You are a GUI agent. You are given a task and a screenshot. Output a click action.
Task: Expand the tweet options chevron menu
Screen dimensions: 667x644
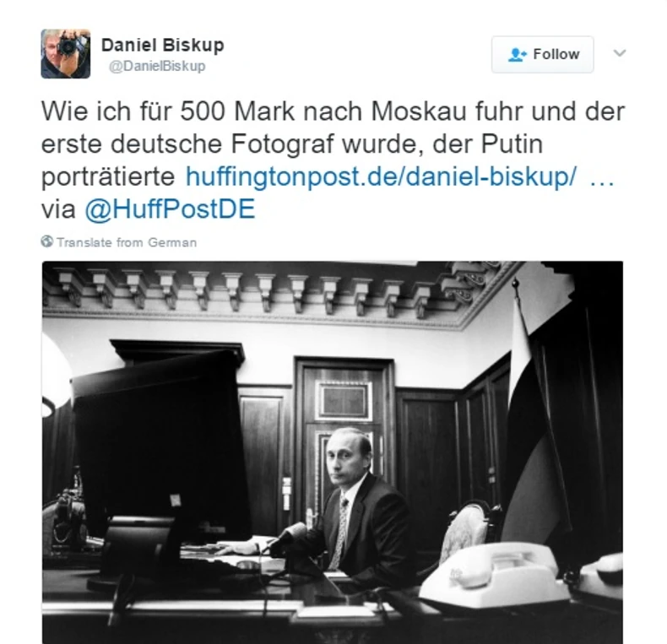click(620, 53)
